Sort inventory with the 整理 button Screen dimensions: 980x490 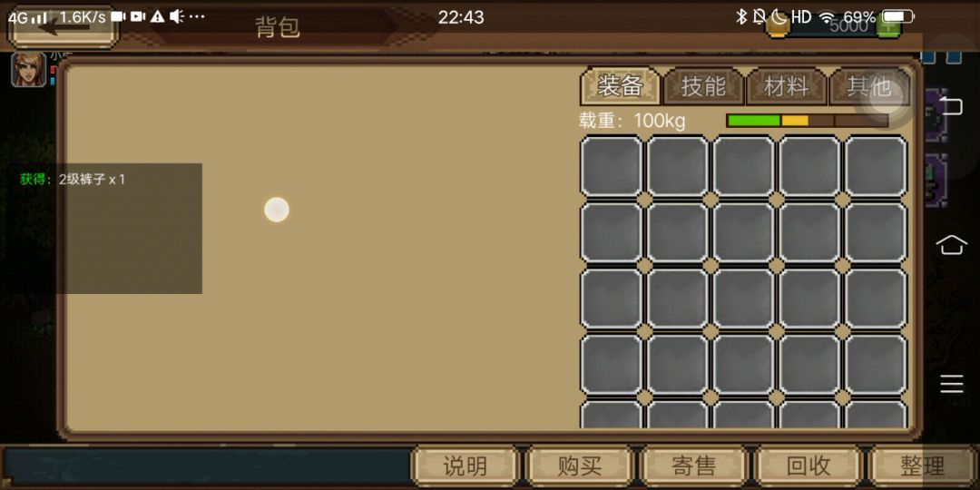point(923,465)
